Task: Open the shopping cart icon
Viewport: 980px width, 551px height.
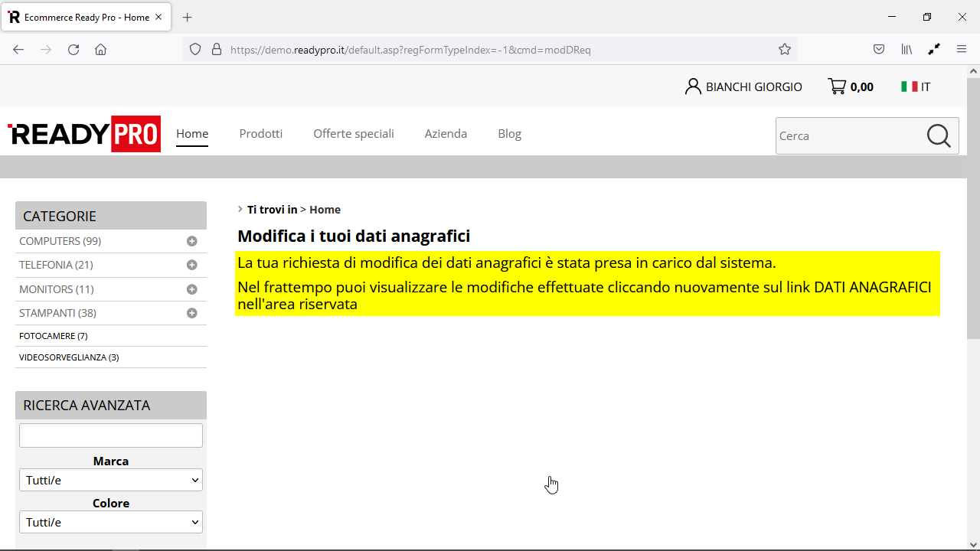Action: [x=838, y=86]
